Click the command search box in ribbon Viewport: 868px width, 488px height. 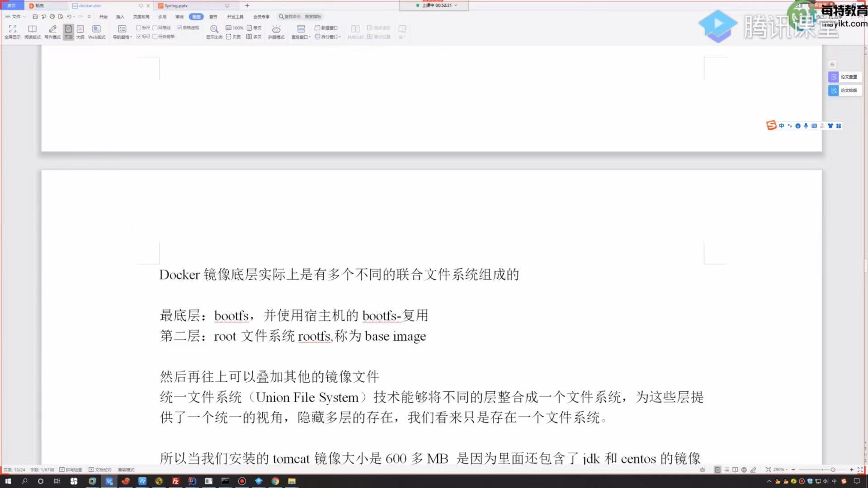tap(302, 17)
